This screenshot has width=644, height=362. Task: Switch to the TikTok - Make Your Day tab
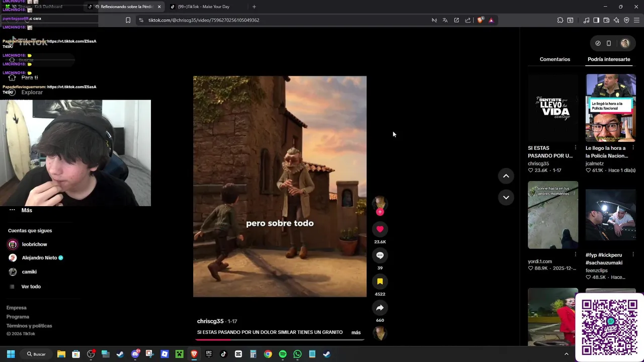coord(204,7)
